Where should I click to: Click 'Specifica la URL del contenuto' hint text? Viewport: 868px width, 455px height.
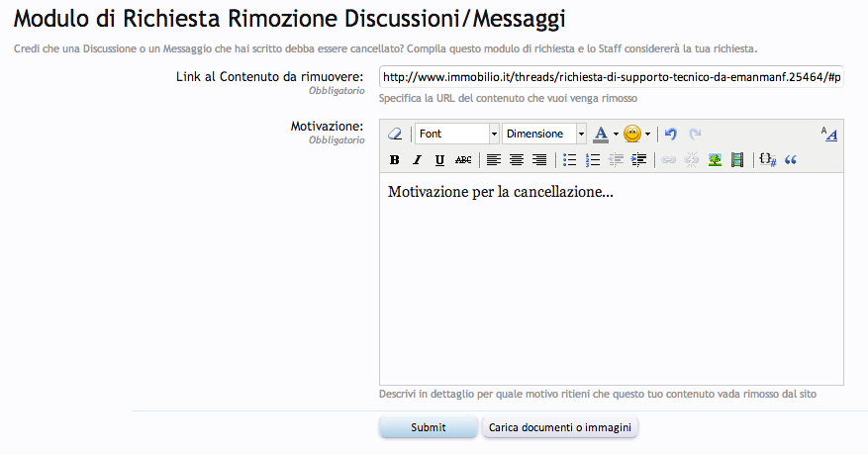508,98
